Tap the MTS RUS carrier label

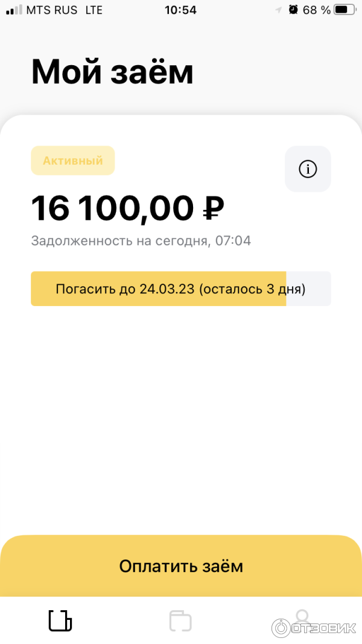52,10
